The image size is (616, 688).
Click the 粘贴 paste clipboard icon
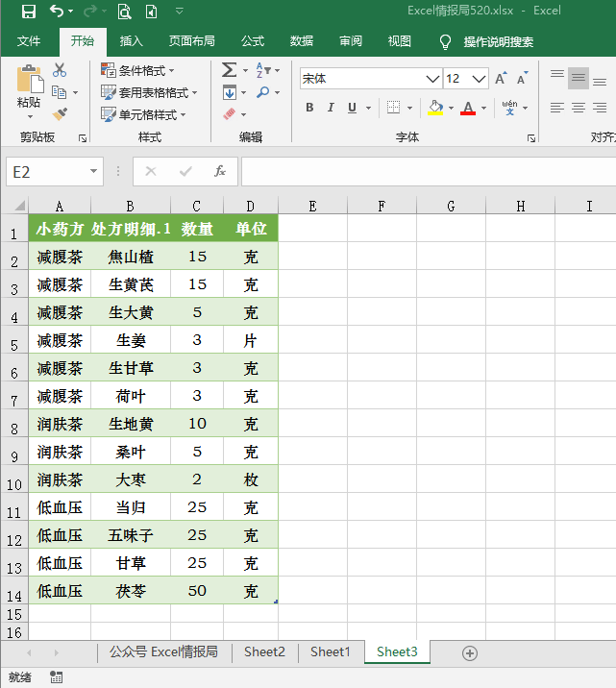(30, 80)
